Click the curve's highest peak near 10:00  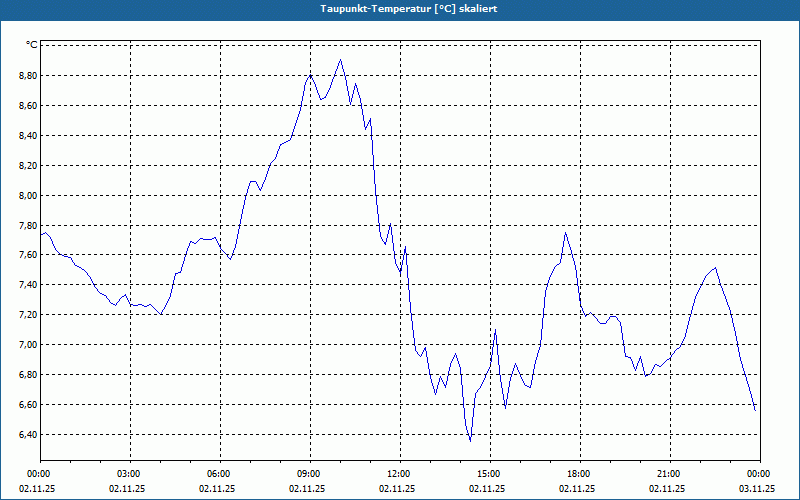[340, 60]
